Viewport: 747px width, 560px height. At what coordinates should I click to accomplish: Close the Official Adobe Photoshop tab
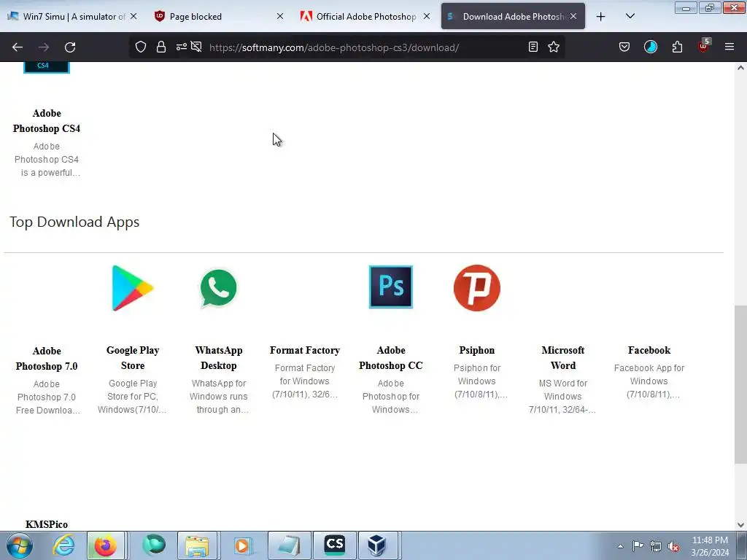point(427,17)
